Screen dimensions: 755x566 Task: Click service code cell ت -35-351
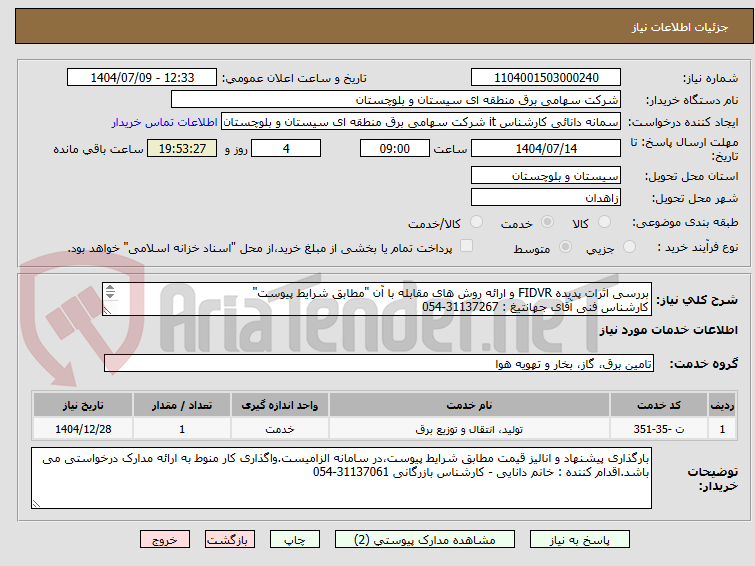point(658,429)
